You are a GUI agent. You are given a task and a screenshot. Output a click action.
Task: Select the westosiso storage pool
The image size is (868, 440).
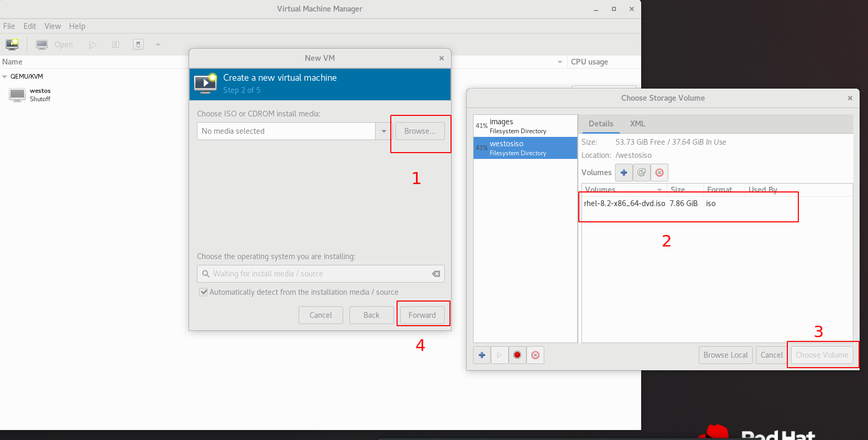tap(525, 148)
